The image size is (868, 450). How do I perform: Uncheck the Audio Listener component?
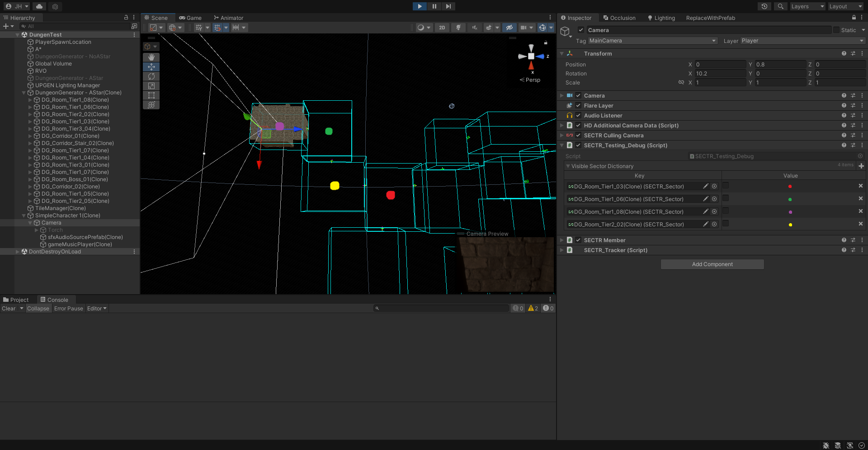click(x=578, y=116)
